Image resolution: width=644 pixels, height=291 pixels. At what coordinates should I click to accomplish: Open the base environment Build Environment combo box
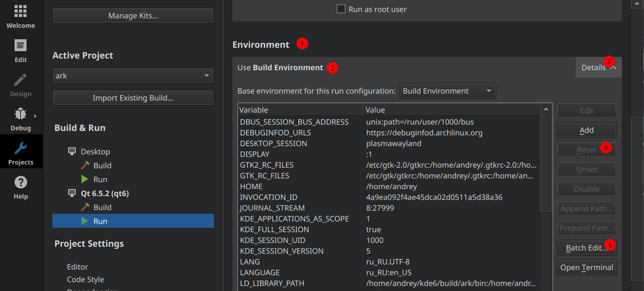447,91
